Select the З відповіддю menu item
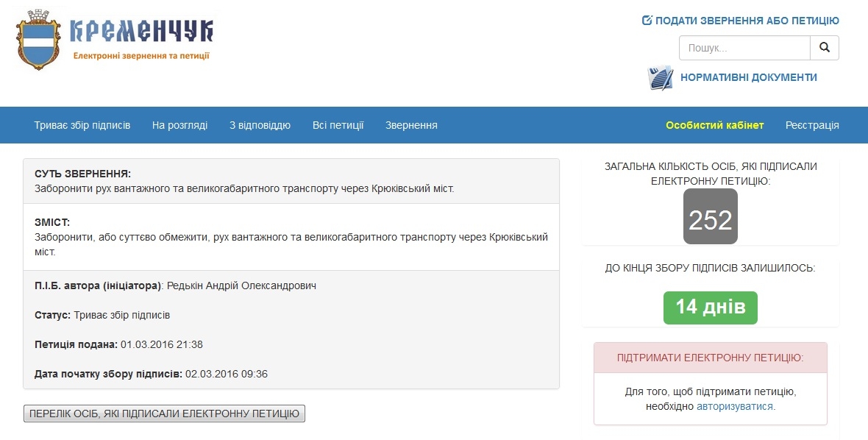The image size is (868, 440). 260,125
